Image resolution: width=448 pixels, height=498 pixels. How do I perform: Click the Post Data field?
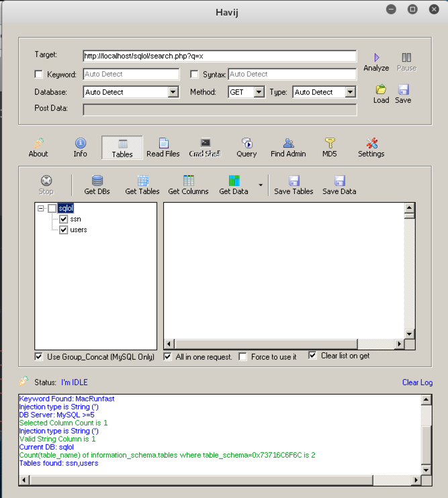(220, 110)
